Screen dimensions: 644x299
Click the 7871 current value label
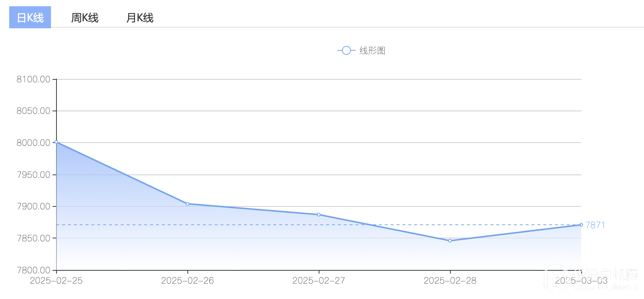(x=595, y=225)
